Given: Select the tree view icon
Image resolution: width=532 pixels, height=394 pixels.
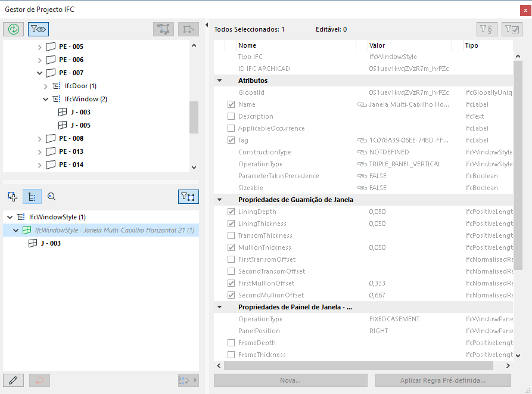Looking at the screenshot, I should pyautogui.click(x=32, y=197).
